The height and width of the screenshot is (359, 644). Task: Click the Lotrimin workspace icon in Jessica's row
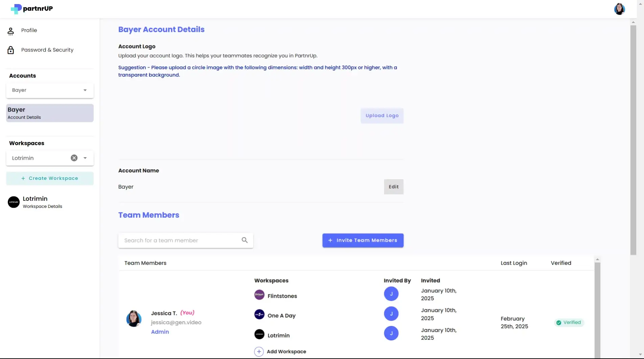tap(259, 334)
